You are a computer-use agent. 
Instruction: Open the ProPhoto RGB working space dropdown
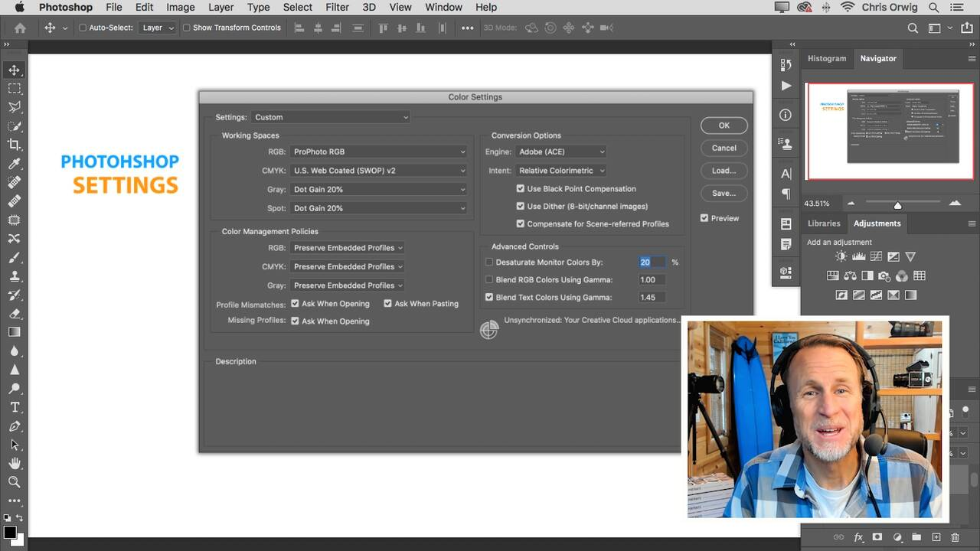click(379, 152)
